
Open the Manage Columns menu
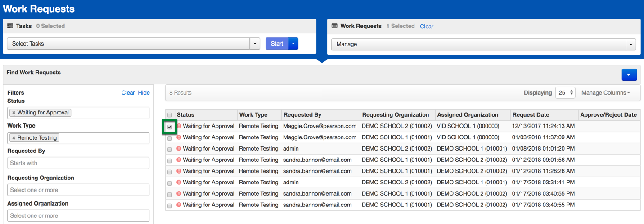coord(605,93)
